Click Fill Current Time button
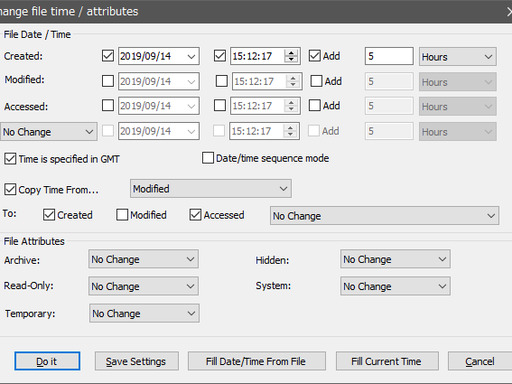512x384 pixels. point(387,361)
